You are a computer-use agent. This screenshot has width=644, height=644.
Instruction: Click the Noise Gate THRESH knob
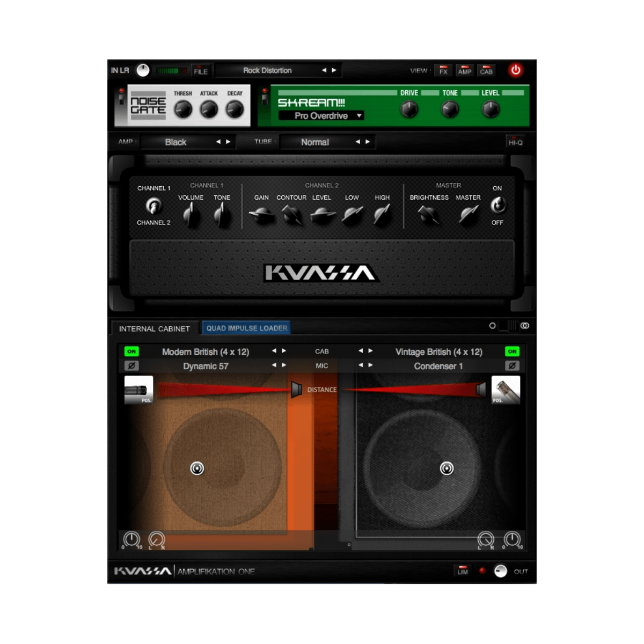coord(183,109)
